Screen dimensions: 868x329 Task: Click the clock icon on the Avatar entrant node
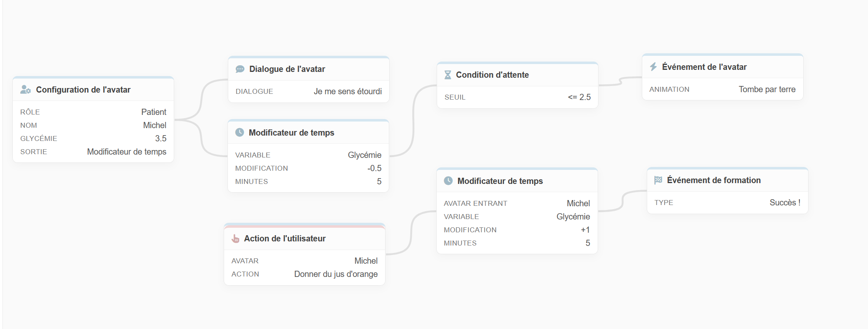448,181
